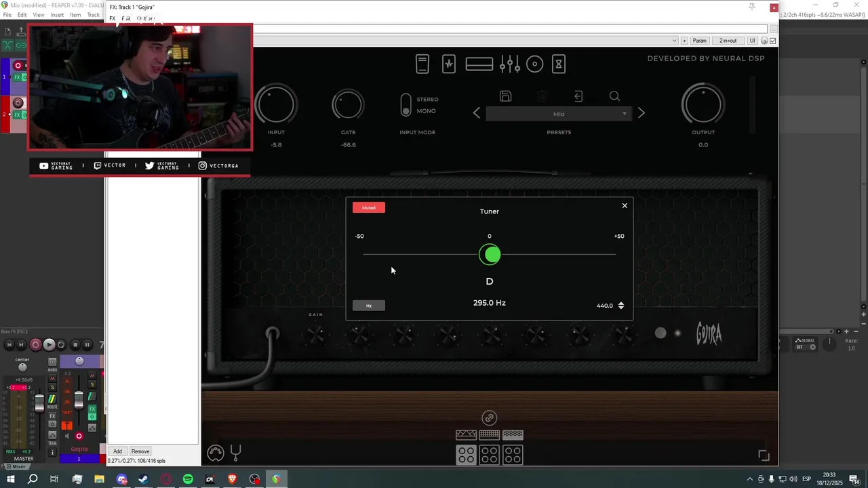Click the master track info icon
This screenshot has height=488, width=868.
[52, 452]
